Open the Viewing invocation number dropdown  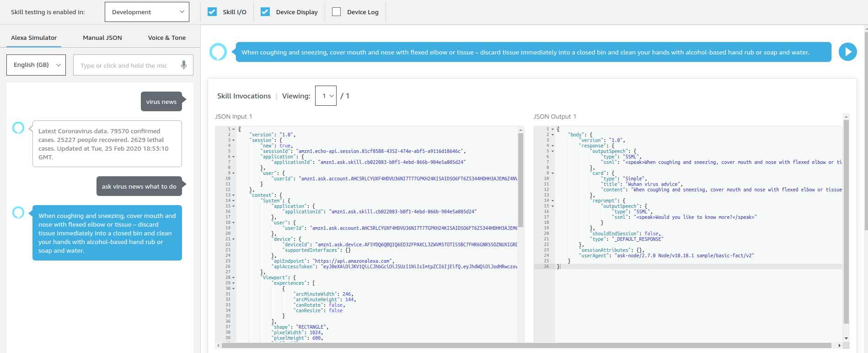point(326,96)
